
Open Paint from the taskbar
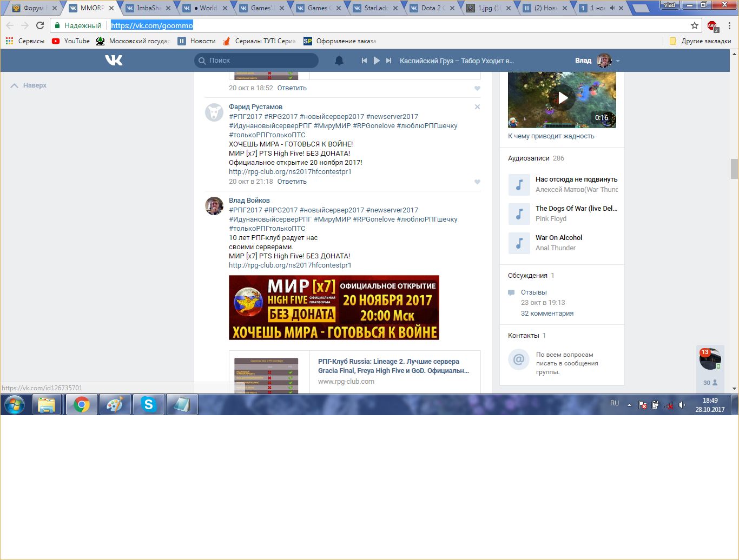pyautogui.click(x=115, y=404)
